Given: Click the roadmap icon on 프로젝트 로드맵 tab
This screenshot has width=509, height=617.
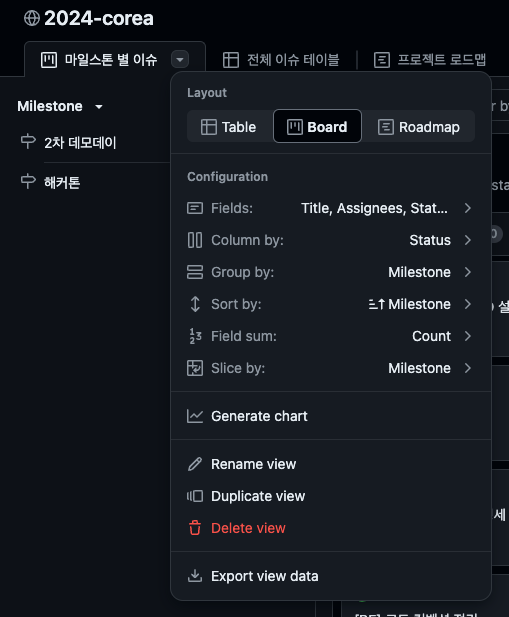Looking at the screenshot, I should click(x=382, y=60).
